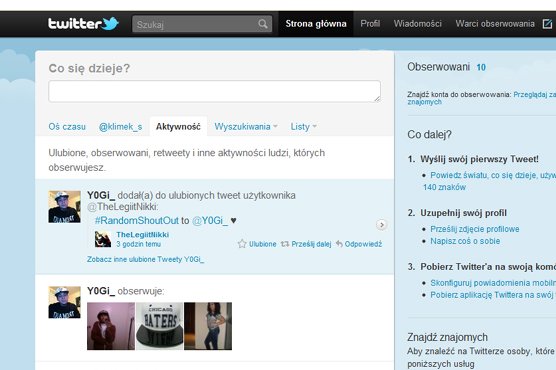Image resolution: width=556 pixels, height=370 pixels.
Task: Open Warci obserwowania in top navigation
Action: tap(495, 24)
